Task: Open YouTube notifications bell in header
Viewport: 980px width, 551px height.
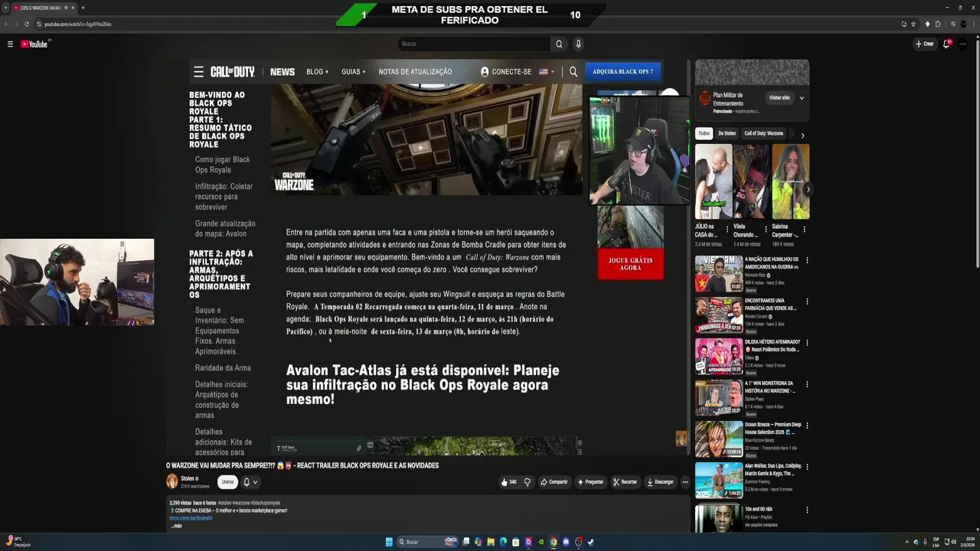Action: click(947, 44)
